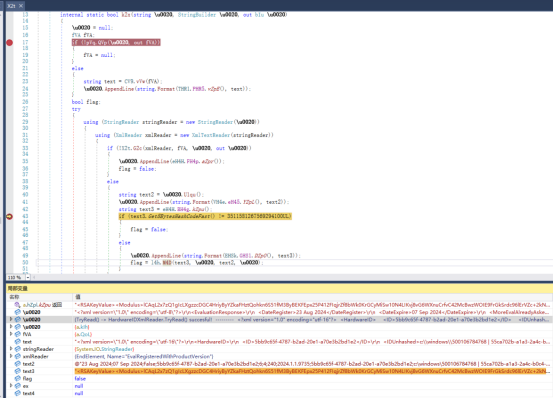Click the 名称 column header in locals
The height and width of the screenshot is (399, 553).
click(14, 297)
